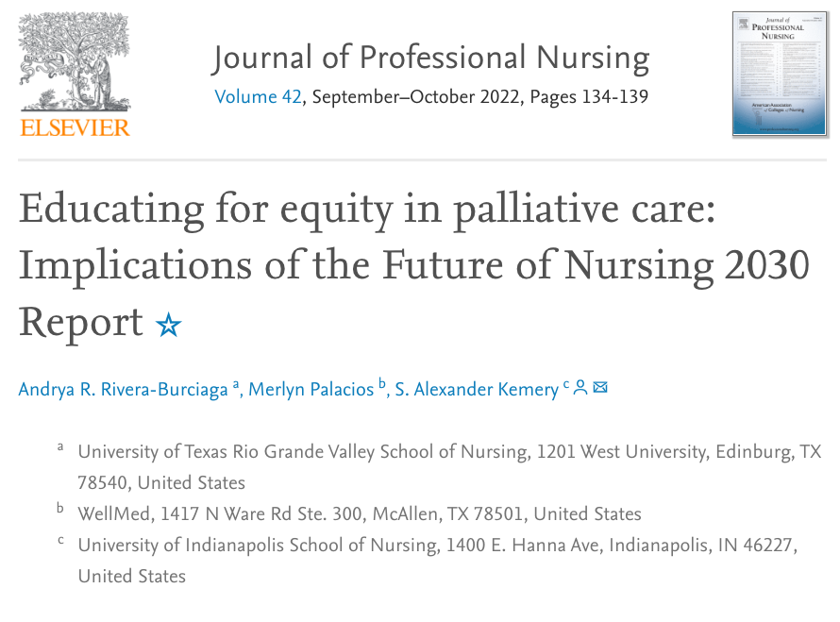Viewport: 840px width, 622px height.
Task: Open the footnote star icon after Report
Action: (169, 325)
